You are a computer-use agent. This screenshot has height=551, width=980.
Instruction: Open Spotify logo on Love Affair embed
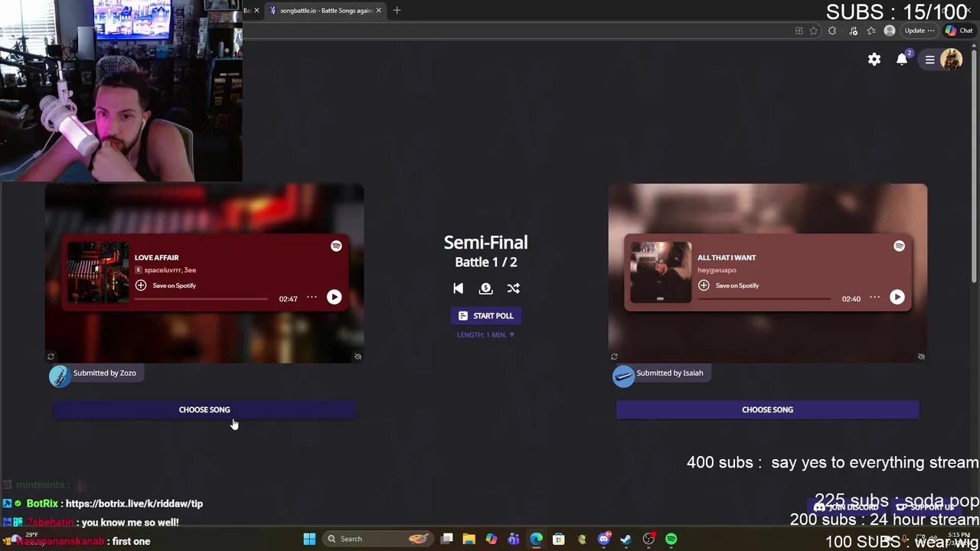point(336,246)
